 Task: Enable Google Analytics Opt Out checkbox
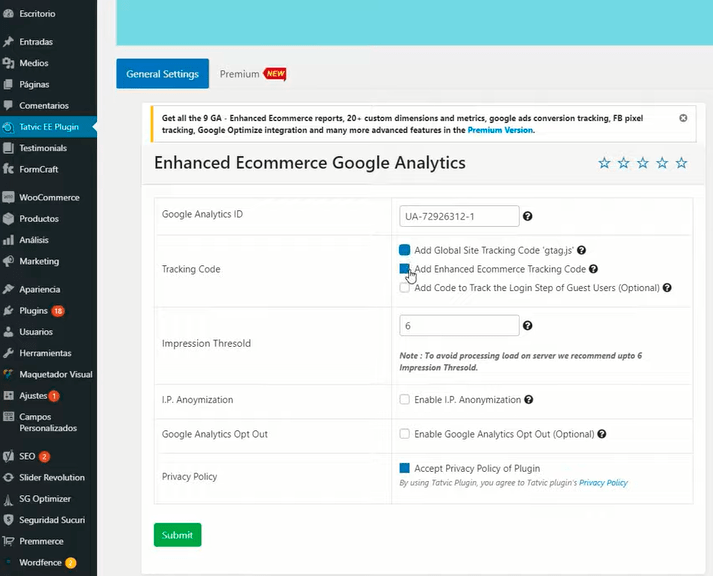(x=404, y=434)
